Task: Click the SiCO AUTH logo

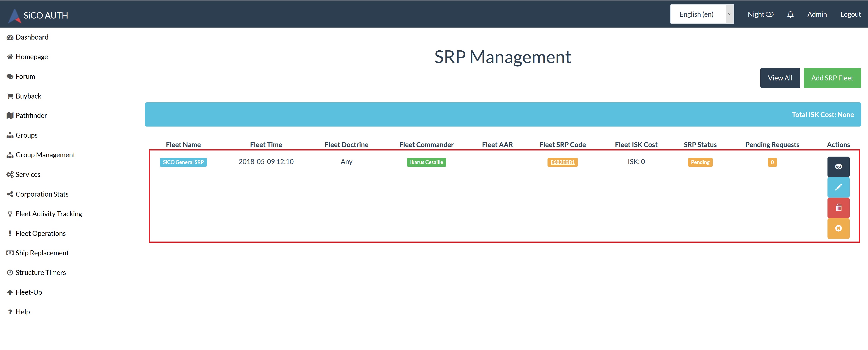Action: [x=38, y=15]
